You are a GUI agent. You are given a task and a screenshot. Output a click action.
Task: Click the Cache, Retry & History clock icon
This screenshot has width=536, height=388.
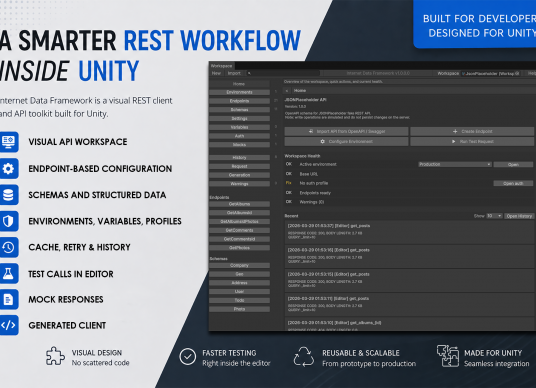pyautogui.click(x=8, y=247)
